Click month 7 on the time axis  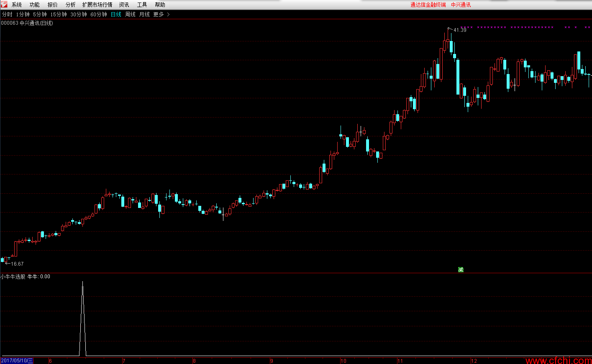[124, 361]
